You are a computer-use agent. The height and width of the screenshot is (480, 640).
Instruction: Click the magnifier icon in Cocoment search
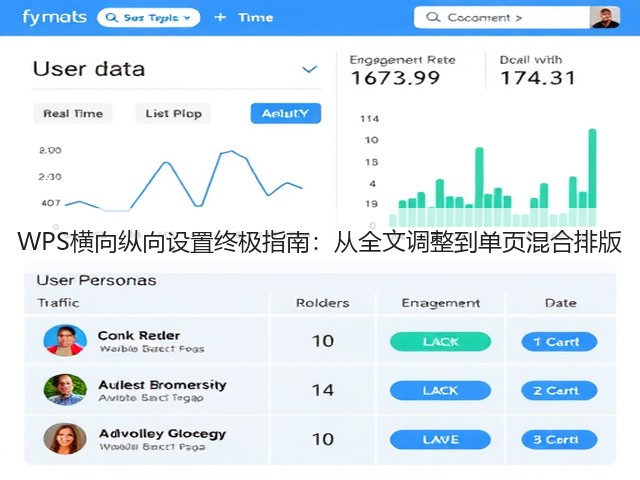[x=433, y=17]
